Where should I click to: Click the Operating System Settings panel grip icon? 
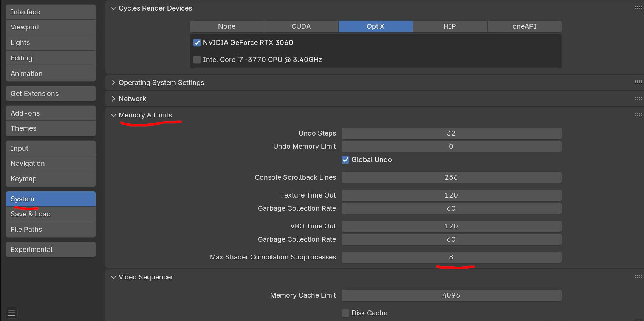point(639,82)
